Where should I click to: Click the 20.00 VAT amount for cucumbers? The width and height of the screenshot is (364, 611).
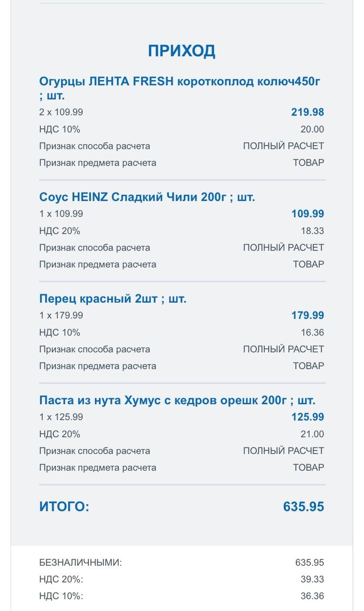(x=312, y=129)
